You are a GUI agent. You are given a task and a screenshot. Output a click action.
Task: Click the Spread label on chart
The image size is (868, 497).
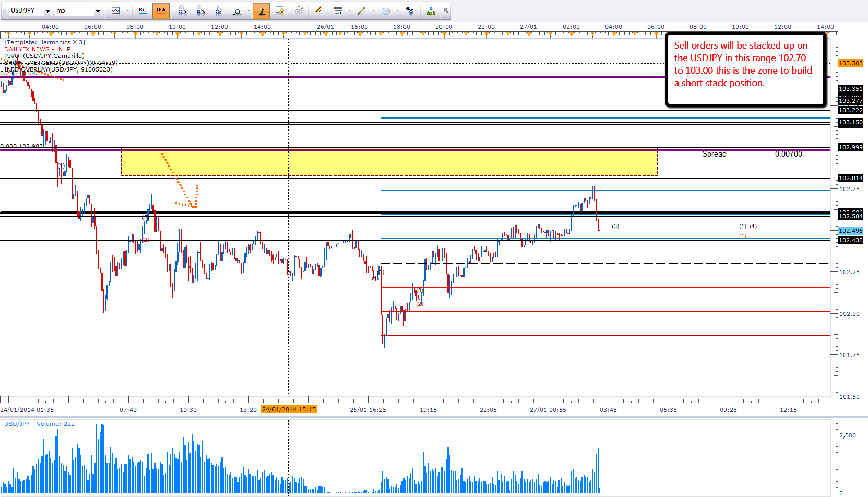tap(714, 154)
